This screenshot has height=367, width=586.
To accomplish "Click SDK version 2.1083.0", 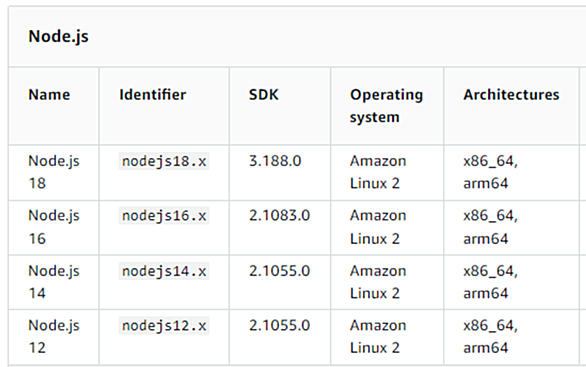I will [280, 216].
